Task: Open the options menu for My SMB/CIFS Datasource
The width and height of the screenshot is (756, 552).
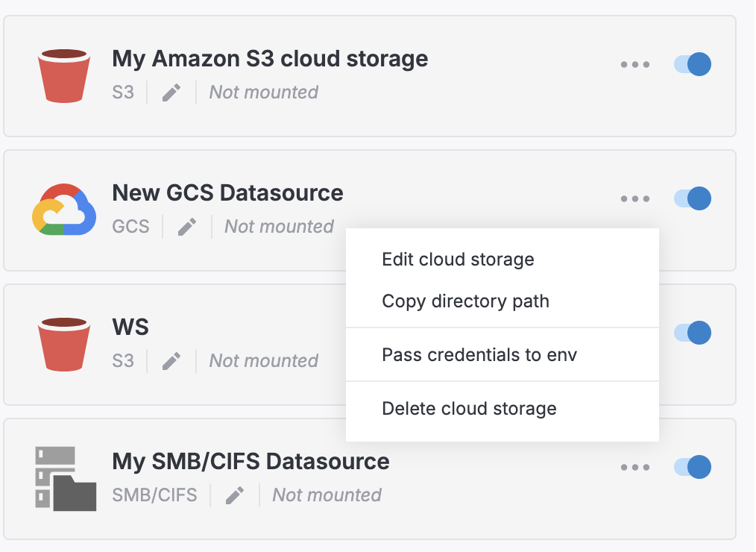Action: click(634, 468)
